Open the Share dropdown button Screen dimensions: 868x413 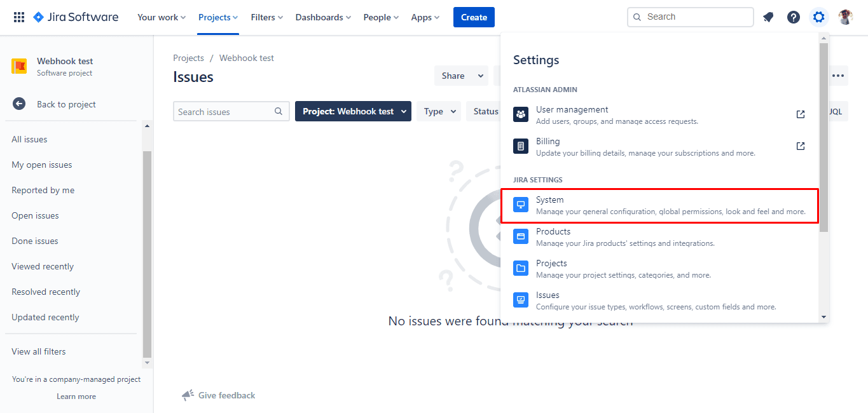click(x=461, y=76)
